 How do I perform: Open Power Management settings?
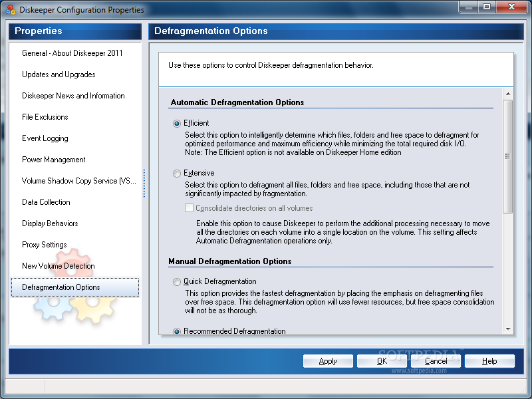click(x=54, y=160)
